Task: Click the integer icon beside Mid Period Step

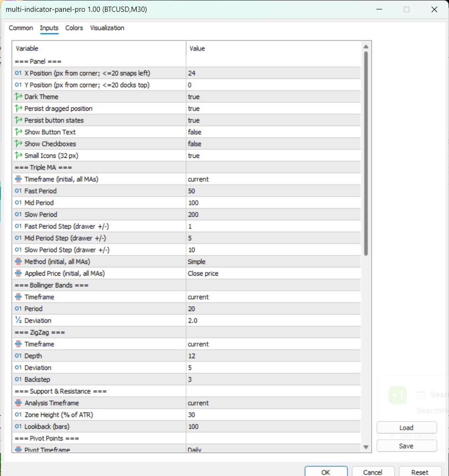Action: (18, 238)
